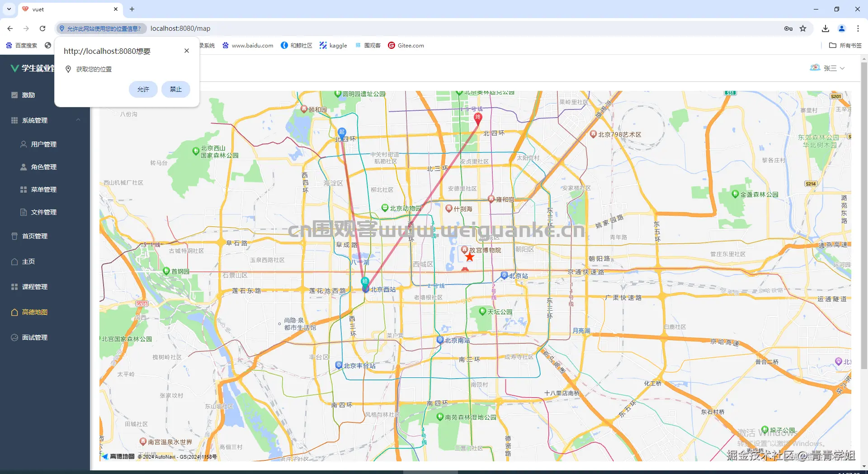Click the 激励 chart icon
The image size is (868, 474).
tap(14, 95)
